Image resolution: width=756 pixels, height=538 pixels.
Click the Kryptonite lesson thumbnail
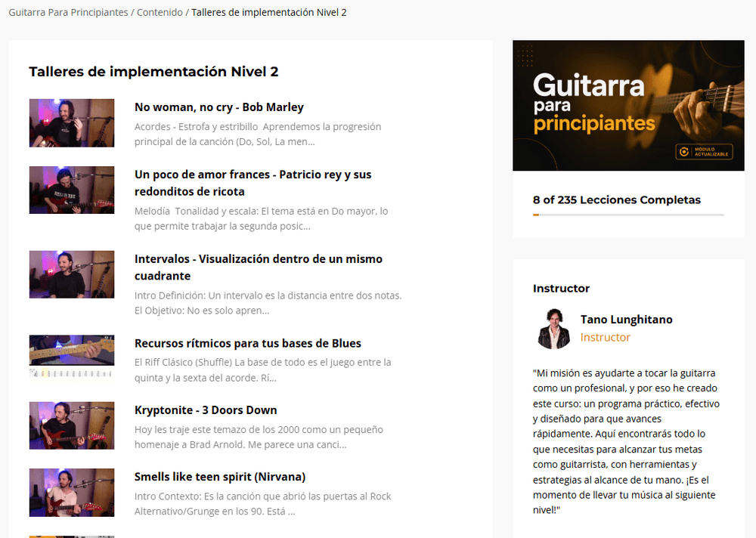click(72, 425)
